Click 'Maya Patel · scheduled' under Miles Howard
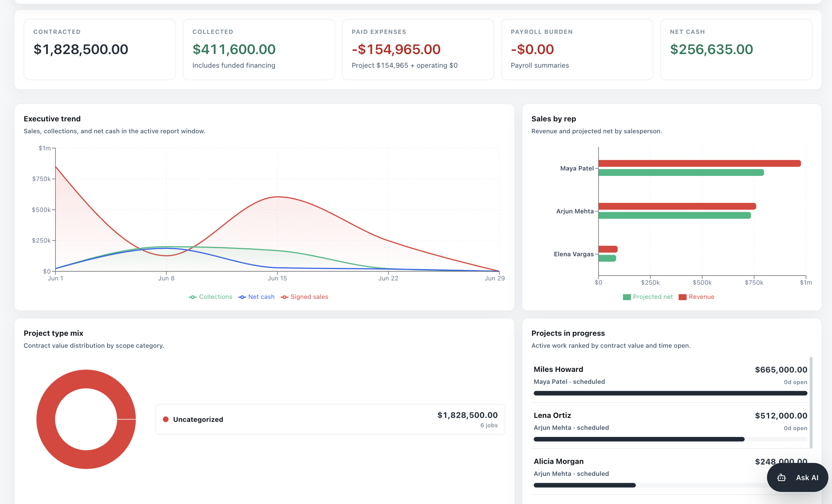Viewport: 832px width, 504px height. 569,381
